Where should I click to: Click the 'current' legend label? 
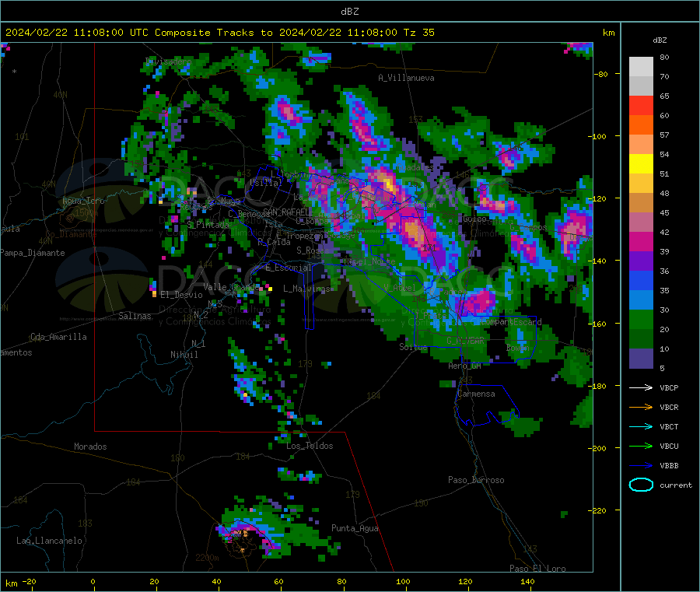click(676, 485)
